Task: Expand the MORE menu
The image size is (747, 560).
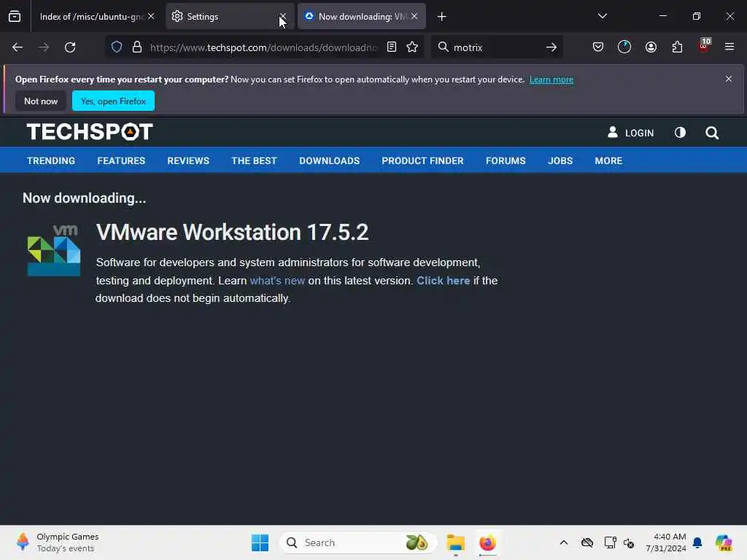Action: pyautogui.click(x=608, y=161)
